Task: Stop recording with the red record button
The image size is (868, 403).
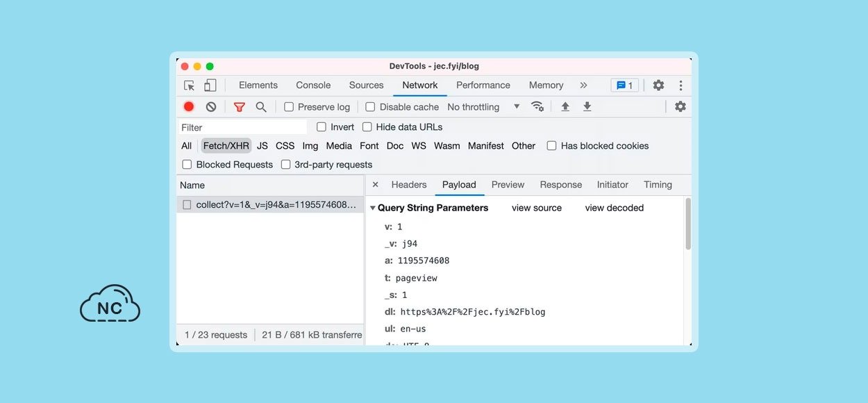Action: (189, 106)
